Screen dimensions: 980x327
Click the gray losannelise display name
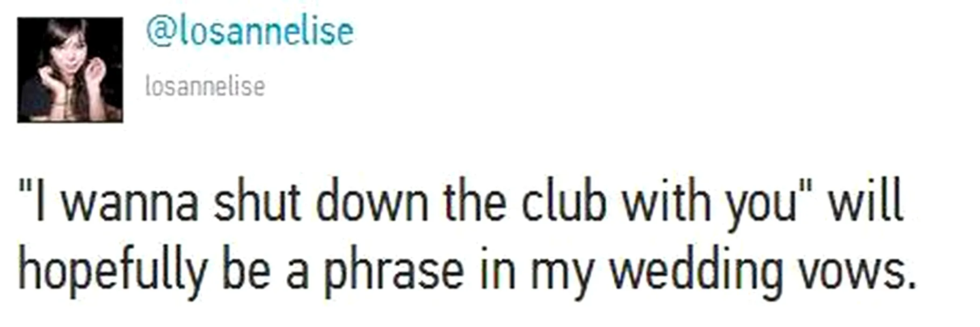205,87
